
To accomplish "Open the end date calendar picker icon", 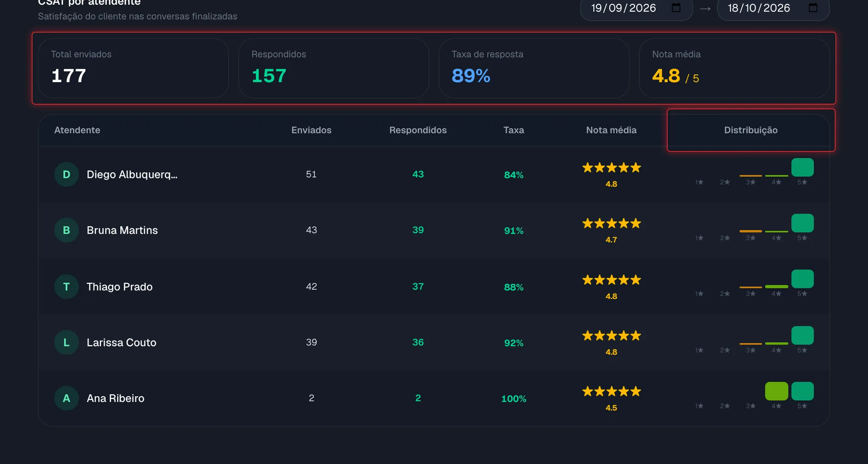I will pos(813,8).
